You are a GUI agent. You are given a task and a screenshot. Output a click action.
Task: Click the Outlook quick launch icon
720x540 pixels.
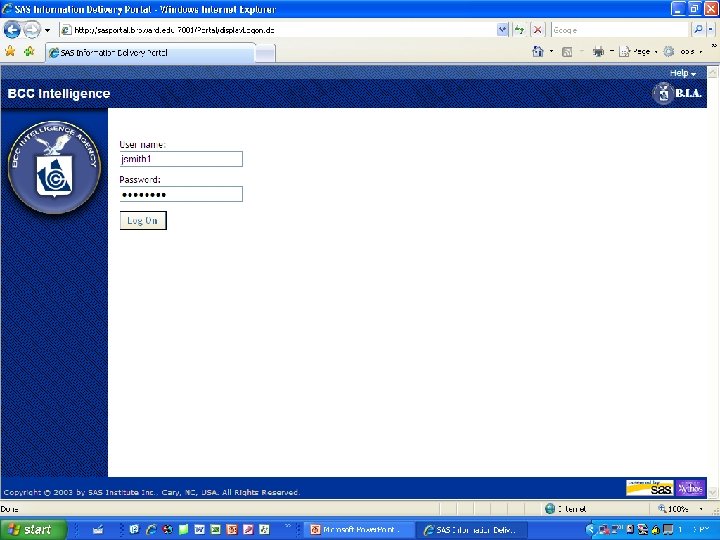click(x=134, y=529)
